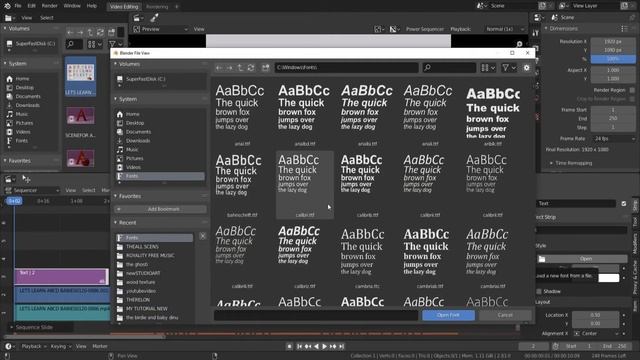
Task: Click the resolution percentage slider
Action: pyautogui.click(x=613, y=59)
